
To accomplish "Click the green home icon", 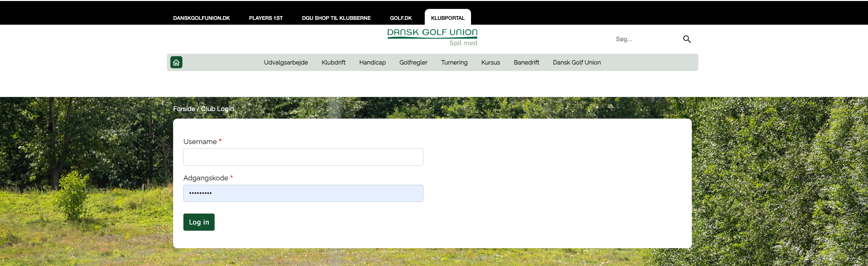I will click(x=176, y=62).
